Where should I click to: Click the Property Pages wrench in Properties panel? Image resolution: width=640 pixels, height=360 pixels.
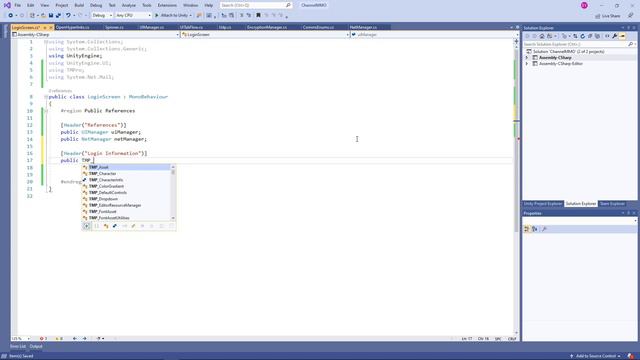pyautogui.click(x=544, y=229)
